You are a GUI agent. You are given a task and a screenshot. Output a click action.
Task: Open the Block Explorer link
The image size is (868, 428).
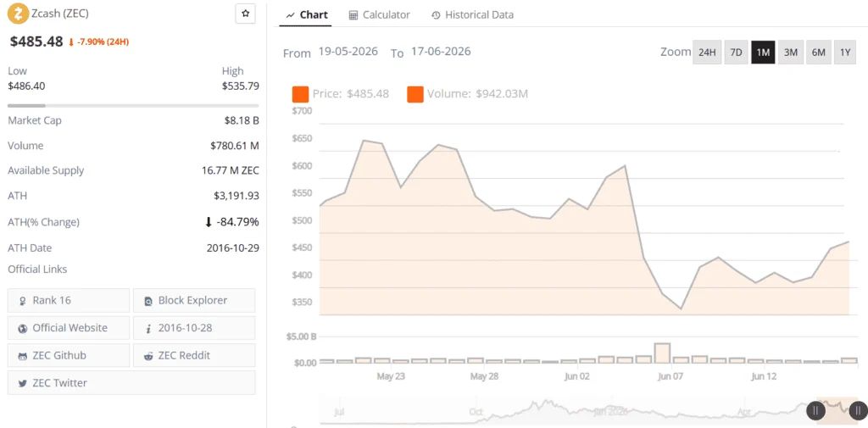(194, 300)
